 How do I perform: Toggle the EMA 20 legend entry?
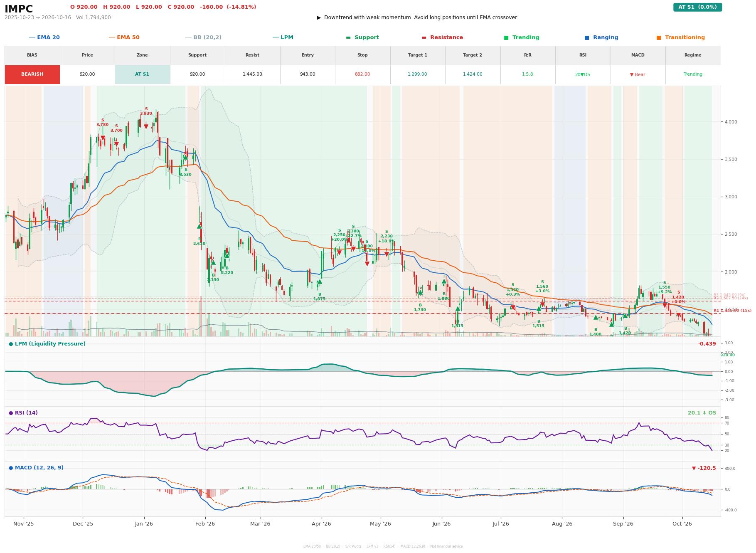click(44, 37)
